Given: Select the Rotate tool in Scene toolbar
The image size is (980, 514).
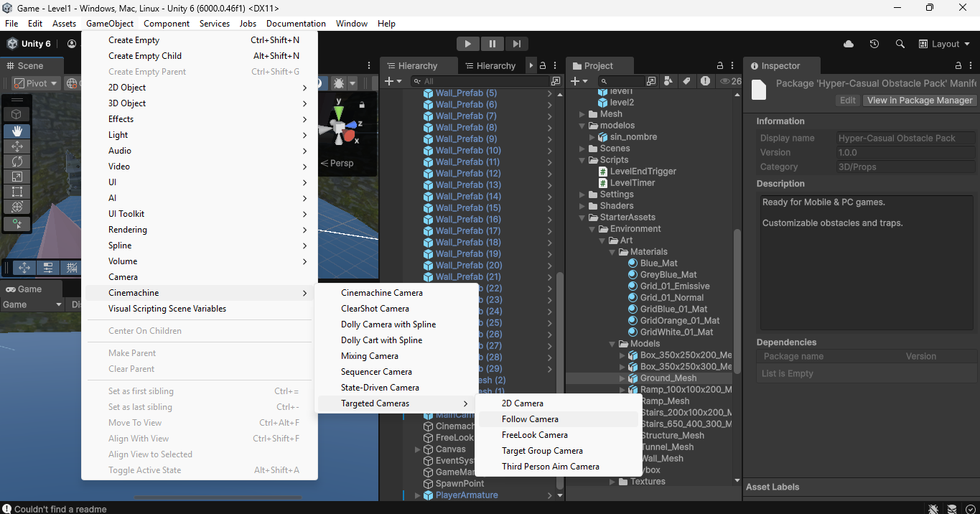Looking at the screenshot, I should [17, 162].
